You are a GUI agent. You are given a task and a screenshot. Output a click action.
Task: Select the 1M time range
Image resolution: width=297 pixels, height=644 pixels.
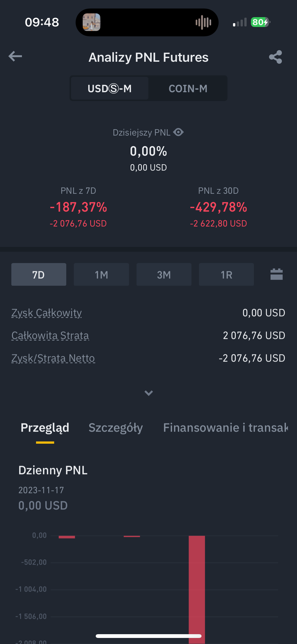(101, 275)
